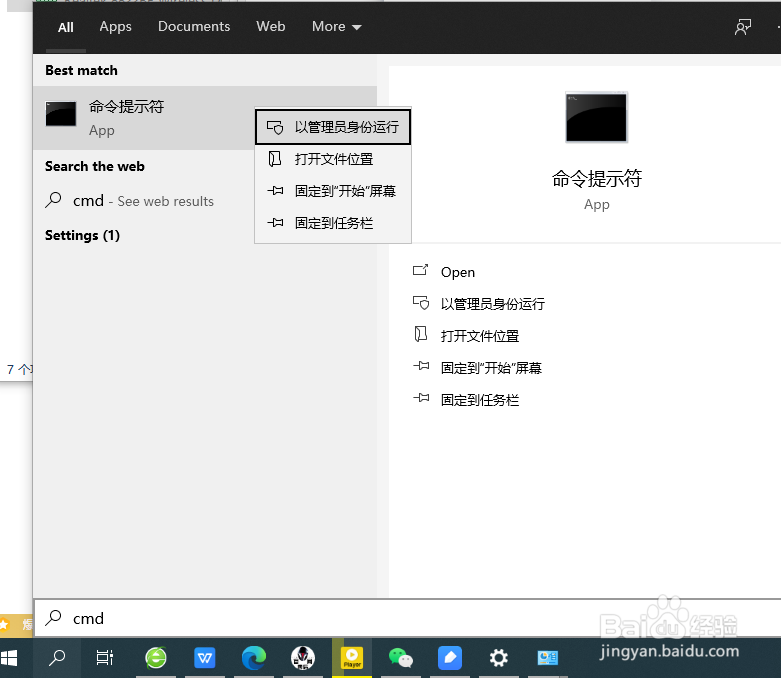Screen dimensions: 781x678
Task: Click 固定到"开始"屏幕 in the right panel
Action: (491, 368)
